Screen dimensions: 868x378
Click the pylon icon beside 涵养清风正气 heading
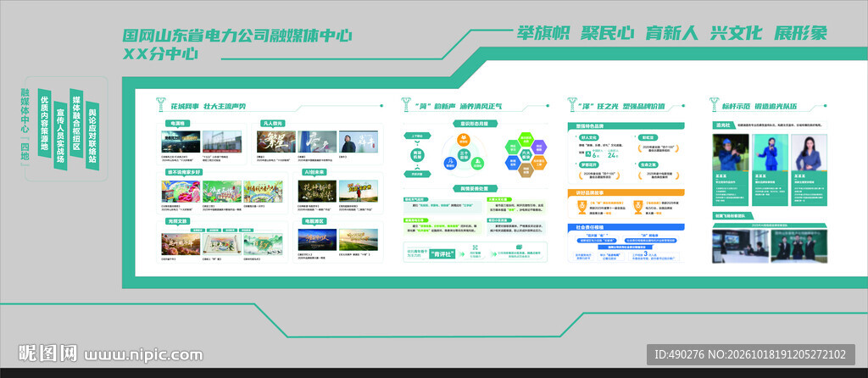click(406, 105)
